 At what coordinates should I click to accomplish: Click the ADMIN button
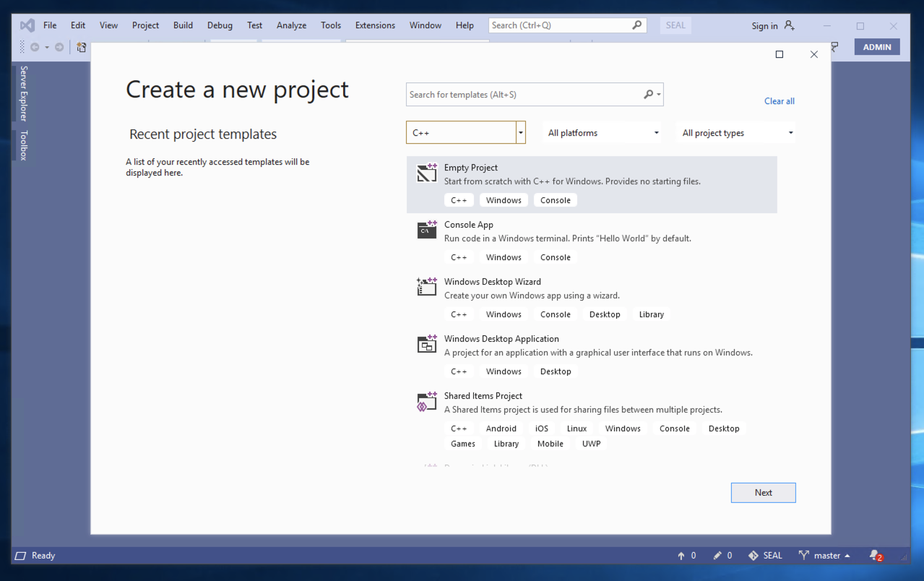tap(877, 47)
